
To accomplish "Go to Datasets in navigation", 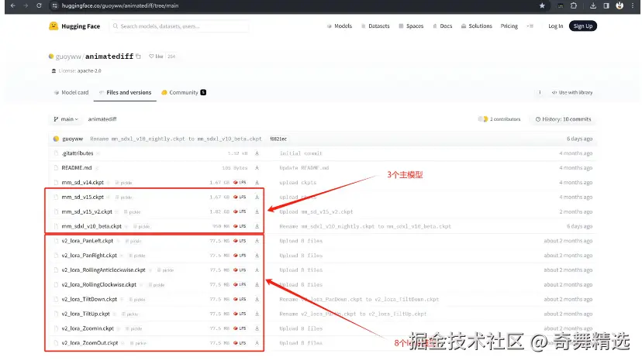I will [375, 26].
